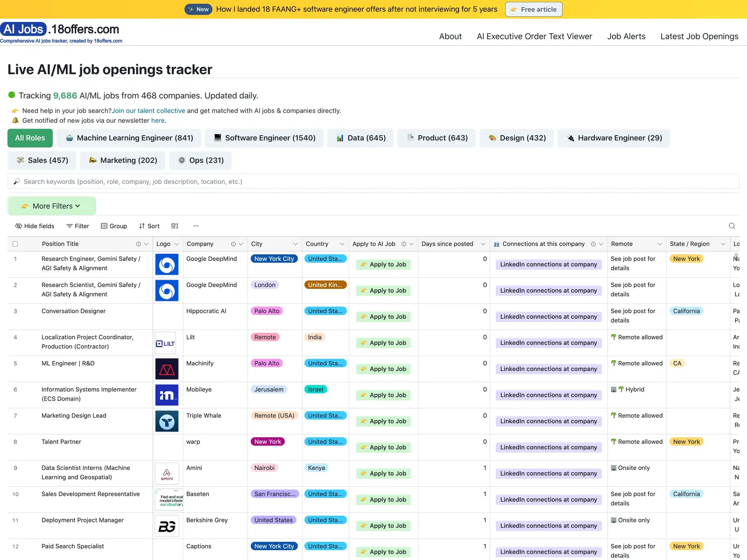
Task: Select the Hardware Engineer (29) role filter
Action: point(613,138)
